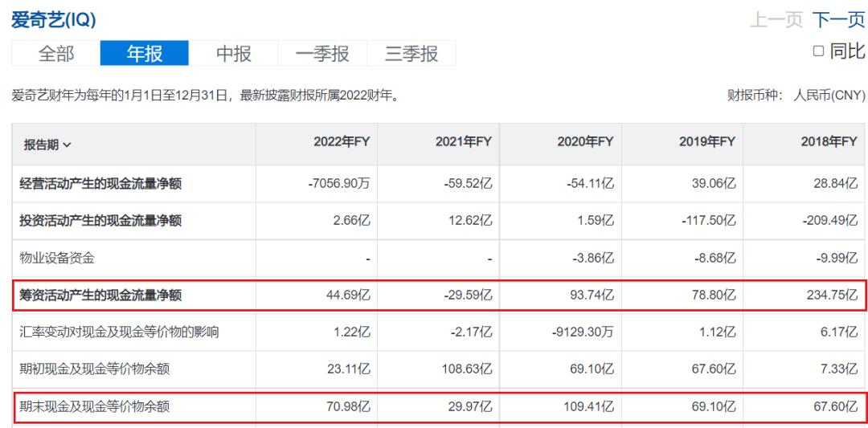Screen dimensions: 868x428
Task: Expand the 报告期 dropdown arrow
Action: 67,145
